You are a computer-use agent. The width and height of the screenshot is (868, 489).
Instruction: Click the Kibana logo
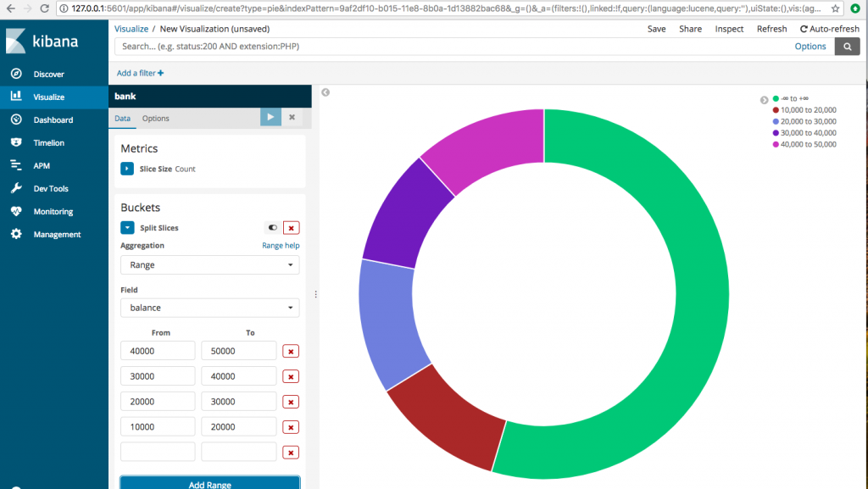(x=42, y=41)
